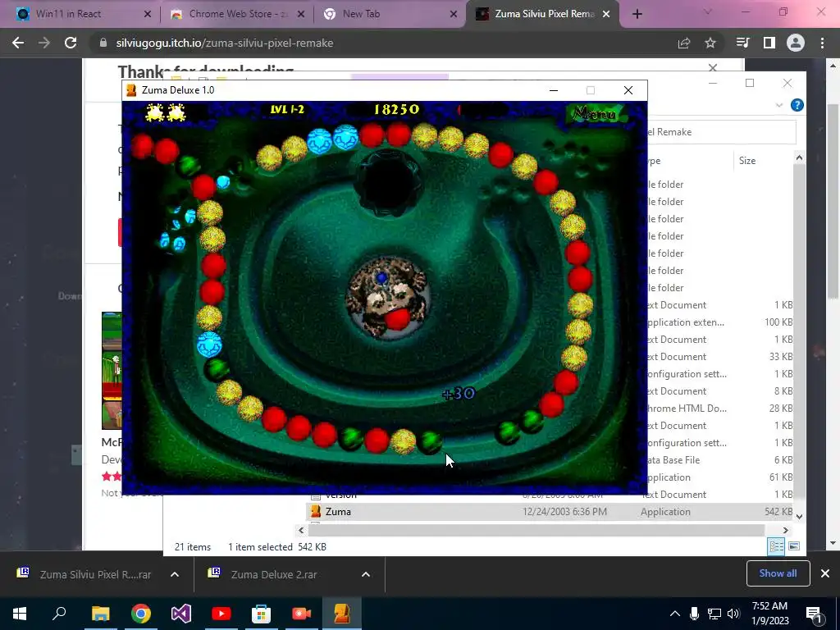Click the forward navigation arrow in Chrome

(x=44, y=43)
